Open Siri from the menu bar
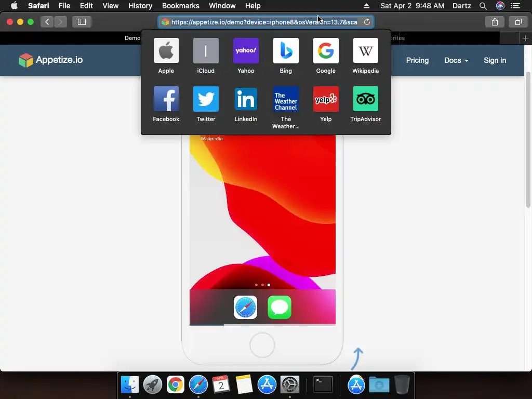This screenshot has width=532, height=399. 500,6
